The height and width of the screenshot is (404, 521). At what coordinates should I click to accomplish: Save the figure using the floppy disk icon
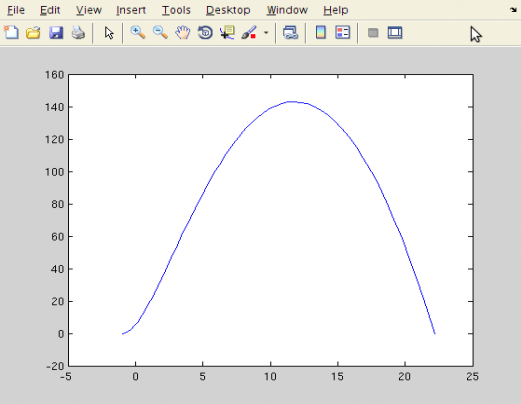point(56,33)
